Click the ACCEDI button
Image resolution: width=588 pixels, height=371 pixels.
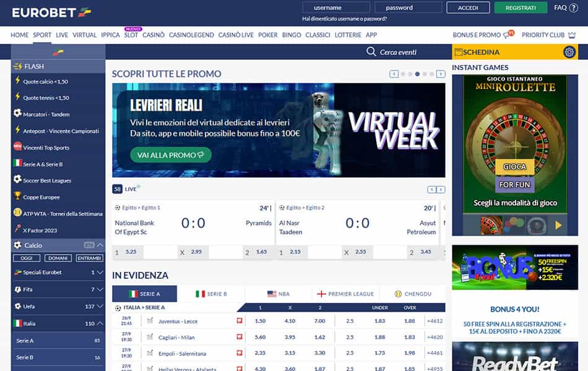pos(468,8)
